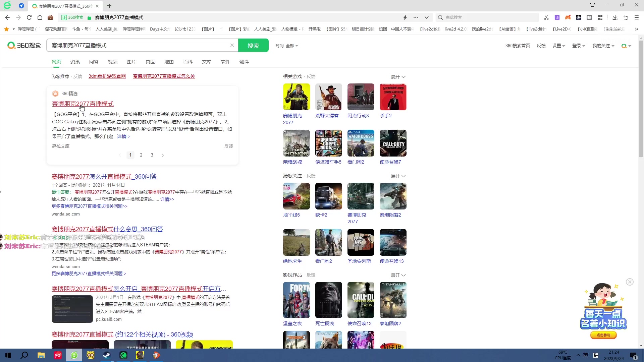Open the yd Youdao taskbar icon
This screenshot has width=644, height=362.
coord(58,355)
